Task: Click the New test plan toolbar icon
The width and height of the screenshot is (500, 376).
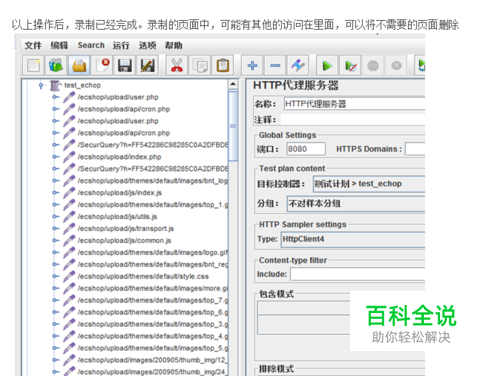Action: [x=34, y=65]
